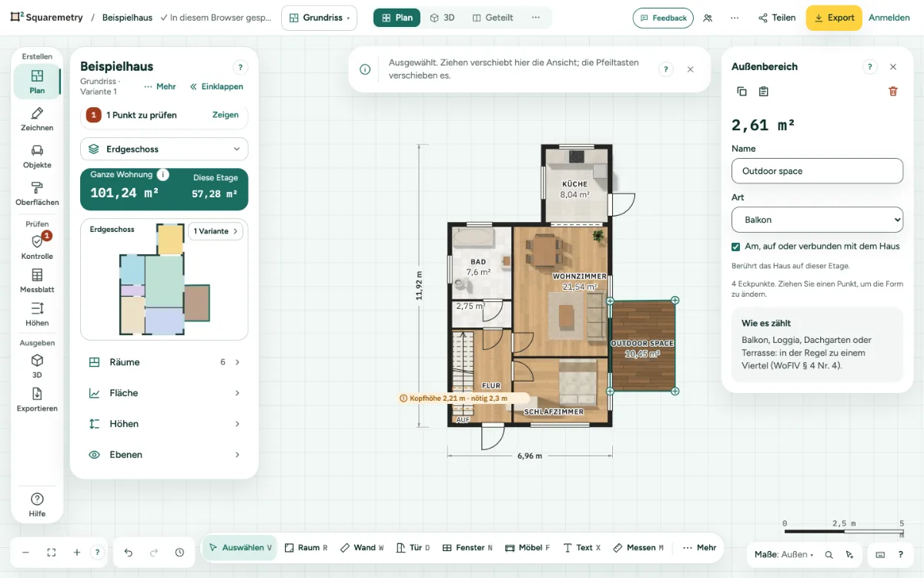Image resolution: width=924 pixels, height=578 pixels.
Task: Expand the Höhen section in the panel
Action: coord(164,424)
